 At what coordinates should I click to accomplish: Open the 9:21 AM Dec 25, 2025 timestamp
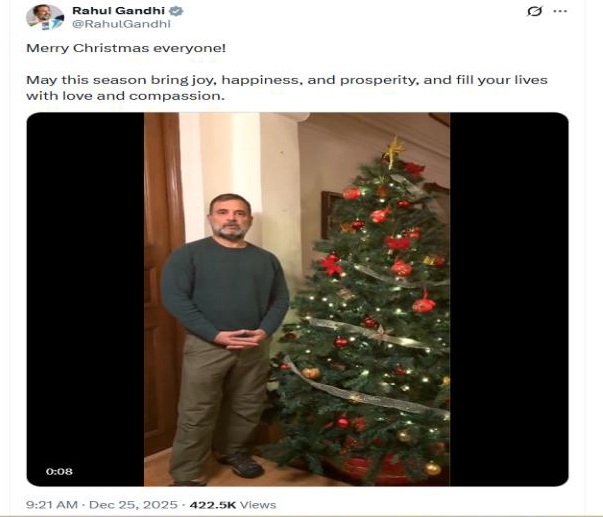[102, 505]
